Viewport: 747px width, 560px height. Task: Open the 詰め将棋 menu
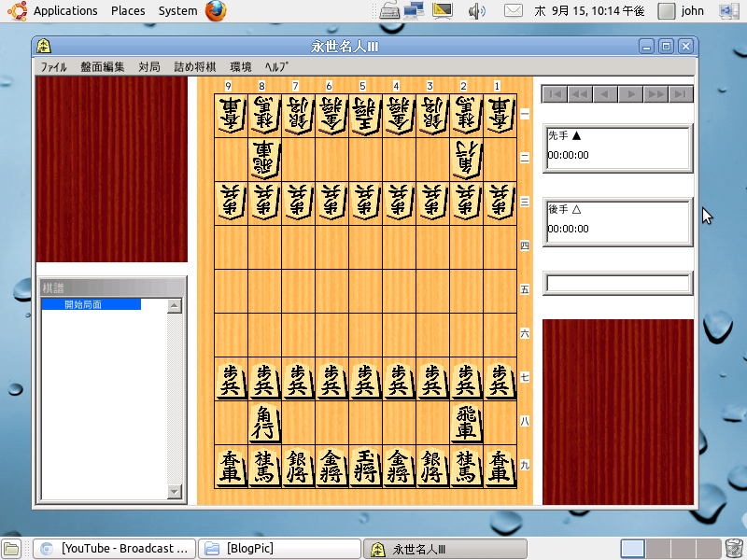click(195, 66)
